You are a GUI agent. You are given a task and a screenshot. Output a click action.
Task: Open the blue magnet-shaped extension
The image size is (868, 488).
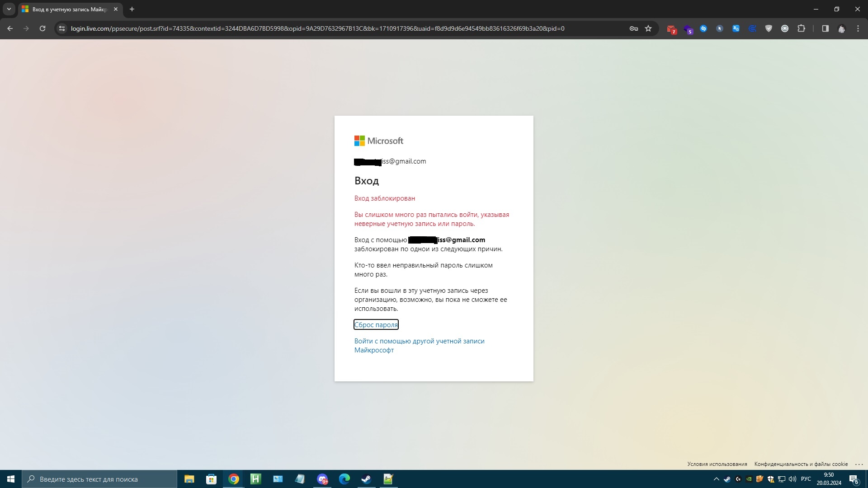coord(752,28)
